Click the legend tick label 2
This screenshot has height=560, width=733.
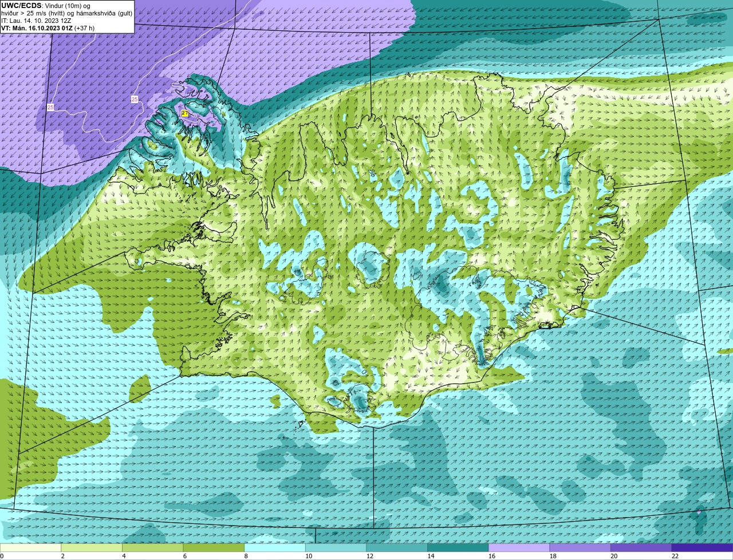(x=62, y=555)
